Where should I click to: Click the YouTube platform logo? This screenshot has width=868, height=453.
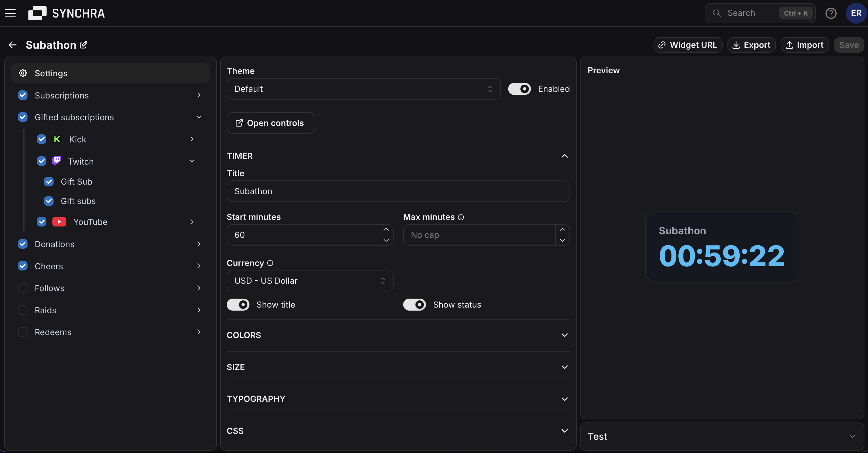tap(59, 222)
